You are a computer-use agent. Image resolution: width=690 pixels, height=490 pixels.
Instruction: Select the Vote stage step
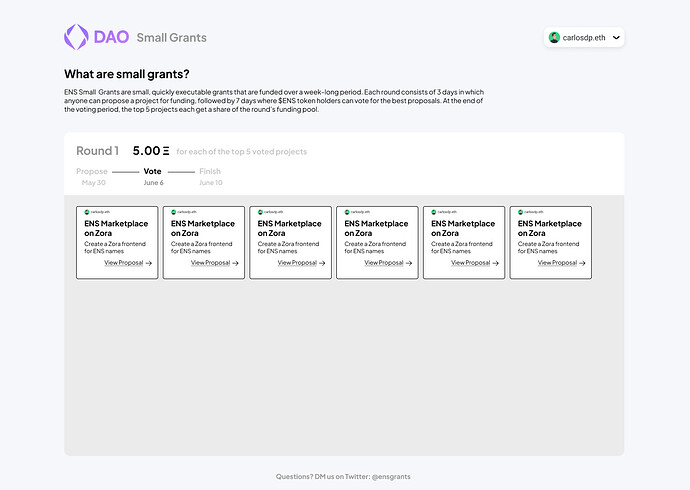tap(153, 171)
